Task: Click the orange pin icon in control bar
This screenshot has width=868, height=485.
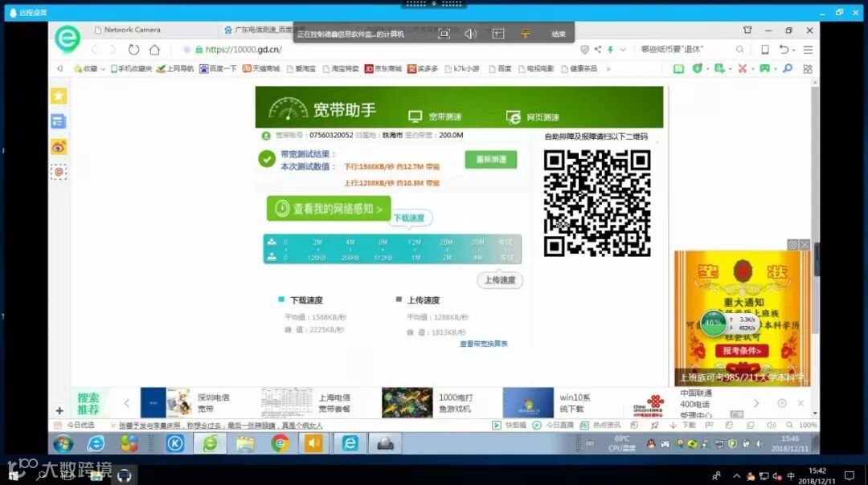Action: (526, 34)
